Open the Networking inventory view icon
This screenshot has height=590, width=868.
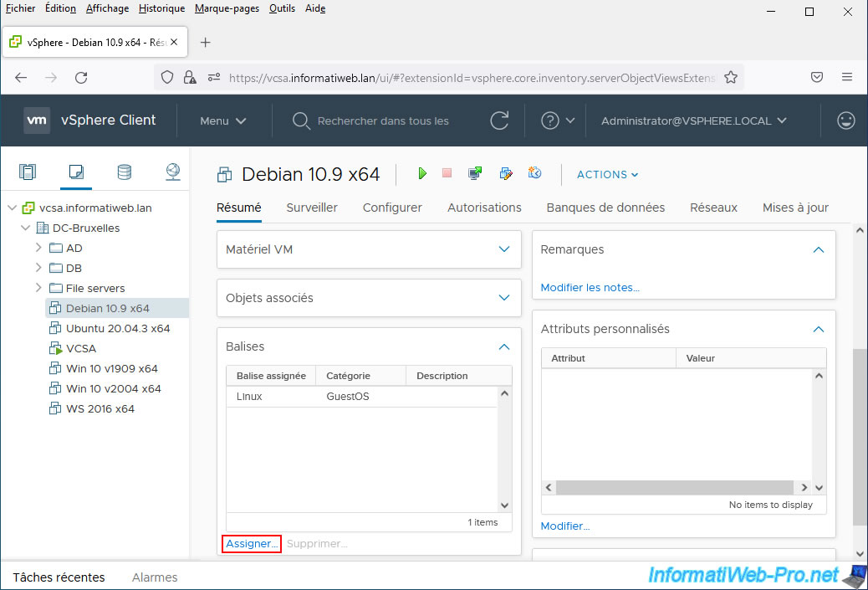click(172, 172)
